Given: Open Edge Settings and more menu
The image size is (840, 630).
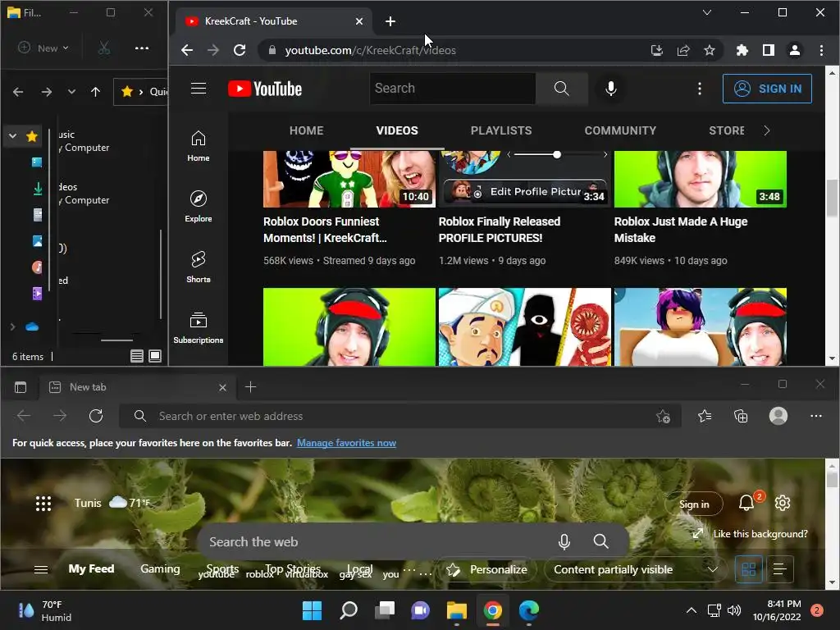Looking at the screenshot, I should point(816,416).
